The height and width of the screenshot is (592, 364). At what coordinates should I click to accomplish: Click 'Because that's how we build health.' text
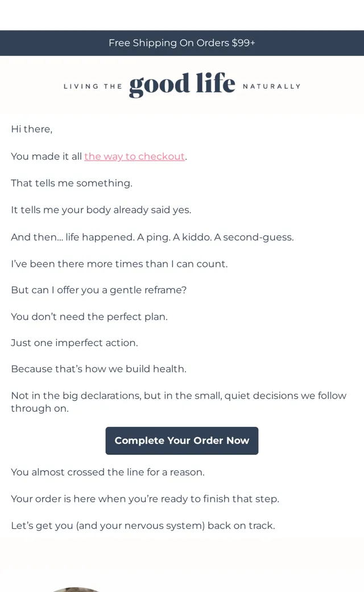click(x=99, y=369)
